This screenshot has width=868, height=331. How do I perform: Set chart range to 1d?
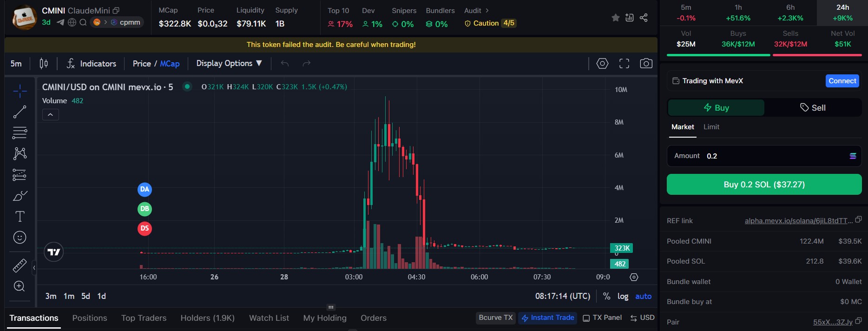(x=101, y=296)
